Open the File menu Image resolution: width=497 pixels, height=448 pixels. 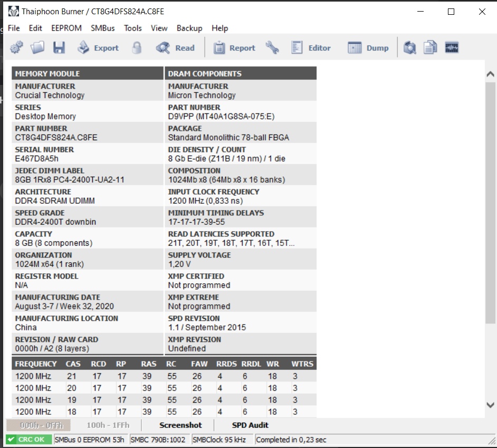click(14, 28)
